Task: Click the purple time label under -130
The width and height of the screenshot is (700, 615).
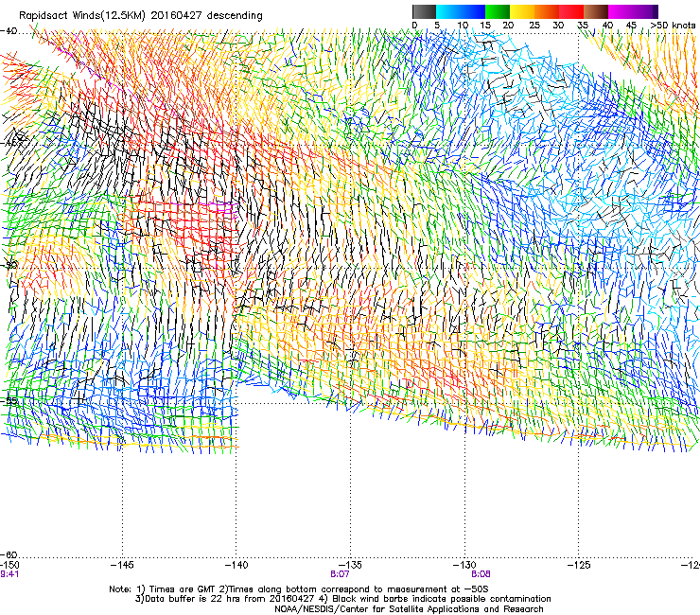Action: (x=481, y=574)
